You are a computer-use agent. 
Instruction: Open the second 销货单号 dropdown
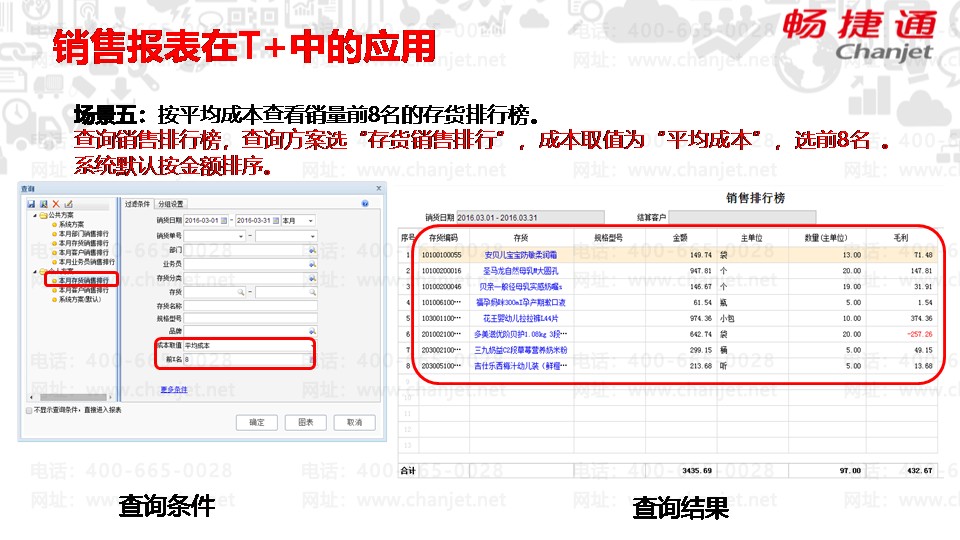coord(312,236)
